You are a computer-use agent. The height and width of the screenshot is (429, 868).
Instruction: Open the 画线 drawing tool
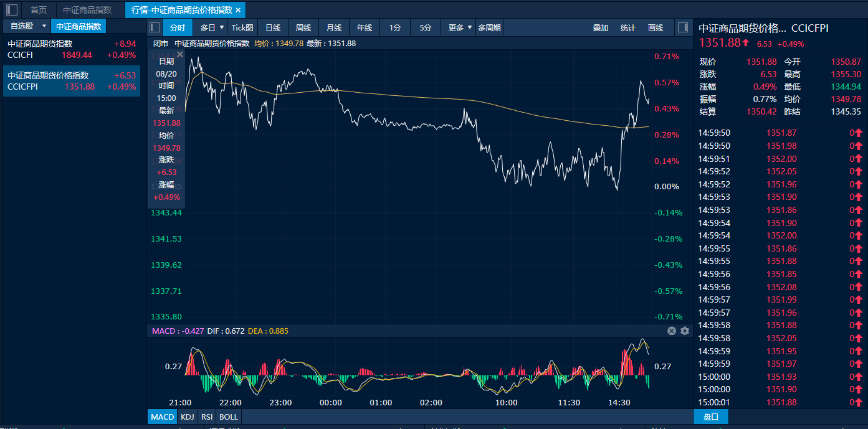coord(656,27)
